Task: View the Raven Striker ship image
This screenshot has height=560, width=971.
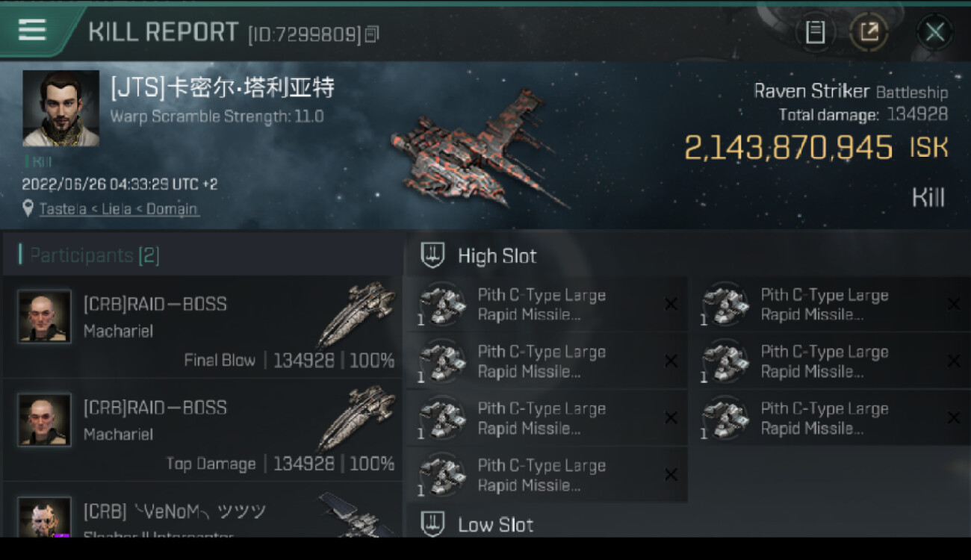Action: pyautogui.click(x=478, y=149)
